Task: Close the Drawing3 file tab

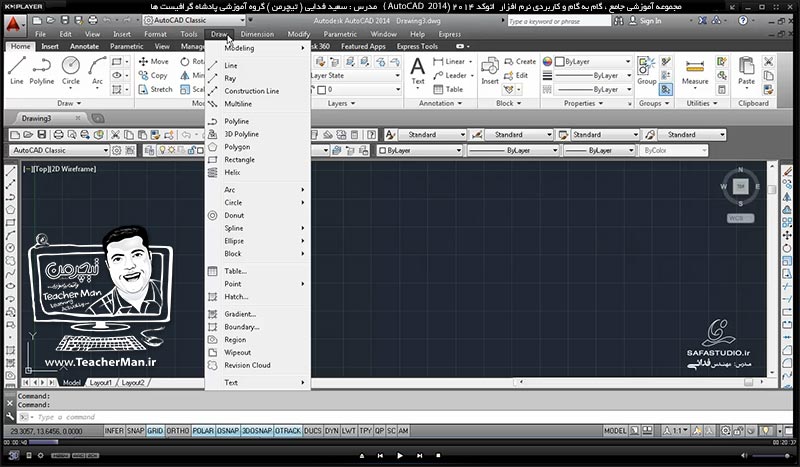Action: (x=78, y=118)
